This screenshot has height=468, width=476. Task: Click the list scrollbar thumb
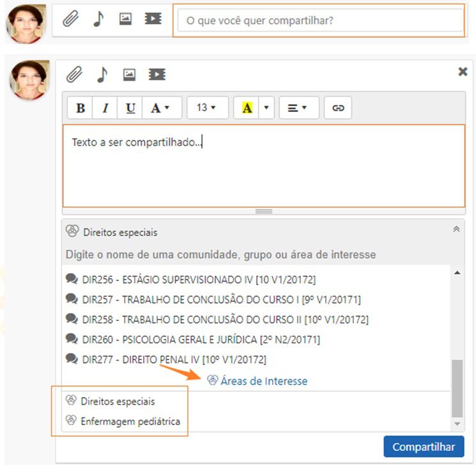pos(457,388)
